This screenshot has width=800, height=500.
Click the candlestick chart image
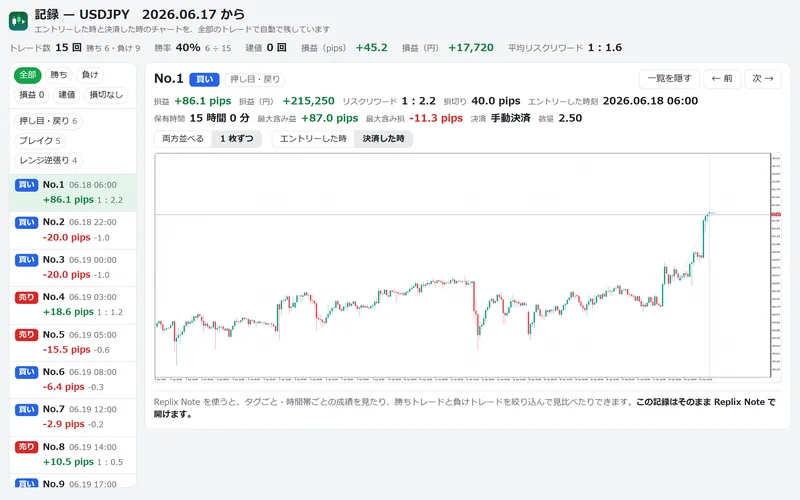click(468, 267)
